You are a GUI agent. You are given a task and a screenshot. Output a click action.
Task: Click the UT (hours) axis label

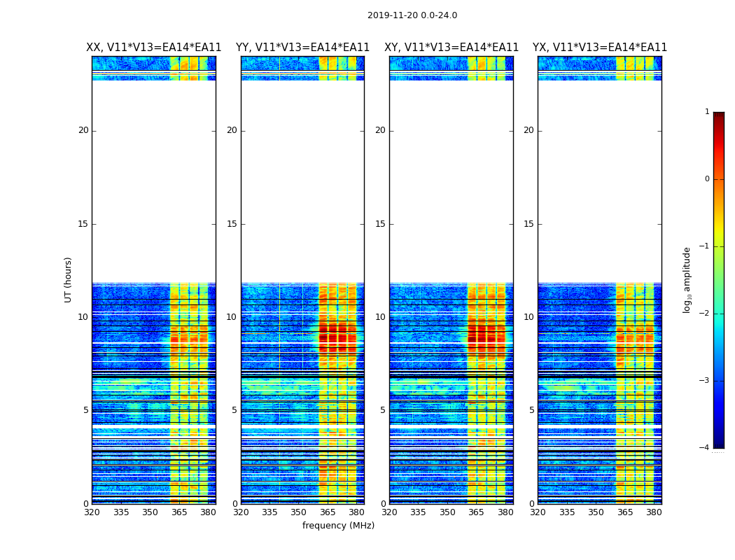click(x=68, y=280)
